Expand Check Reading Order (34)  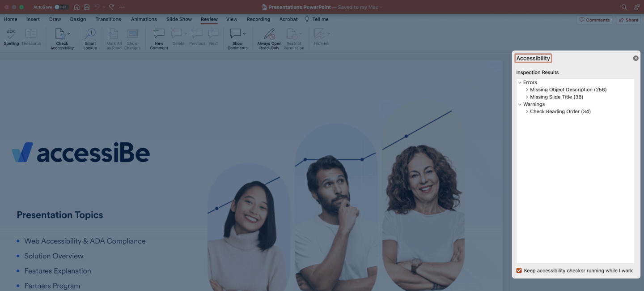[x=527, y=111]
